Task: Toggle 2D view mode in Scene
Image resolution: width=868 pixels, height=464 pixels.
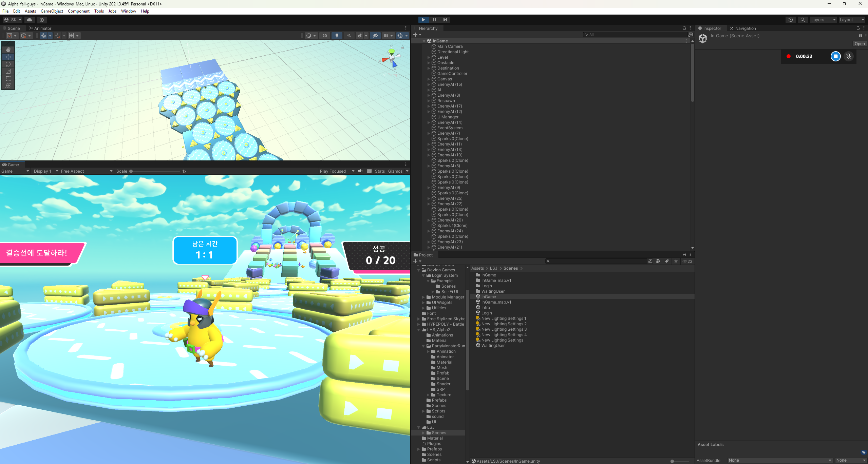Action: tap(324, 36)
